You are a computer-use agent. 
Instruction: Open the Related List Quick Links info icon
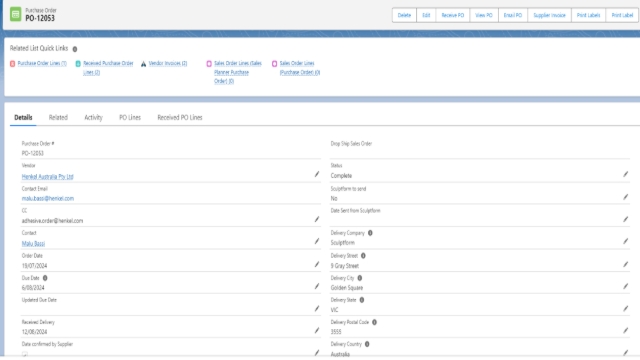[75, 49]
